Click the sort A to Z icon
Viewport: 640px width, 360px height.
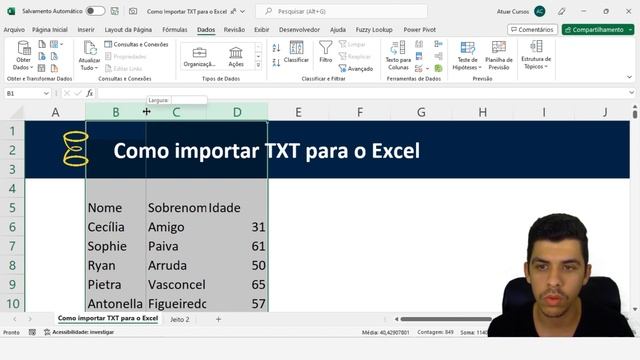tap(276, 48)
